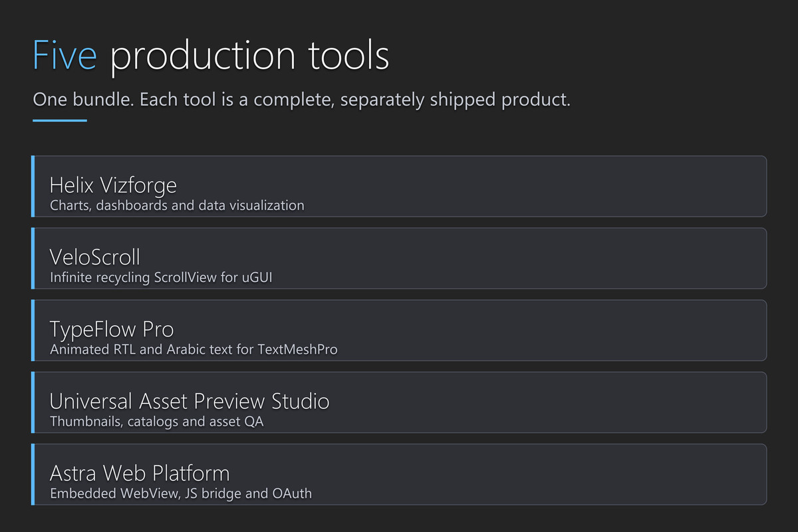Select the Astra Web Platform title
Screen dimensions: 798x532
tap(140, 473)
